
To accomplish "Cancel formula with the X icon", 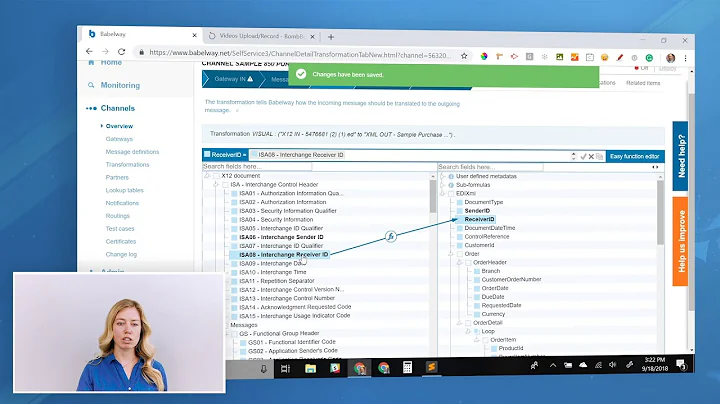I will 591,157.
